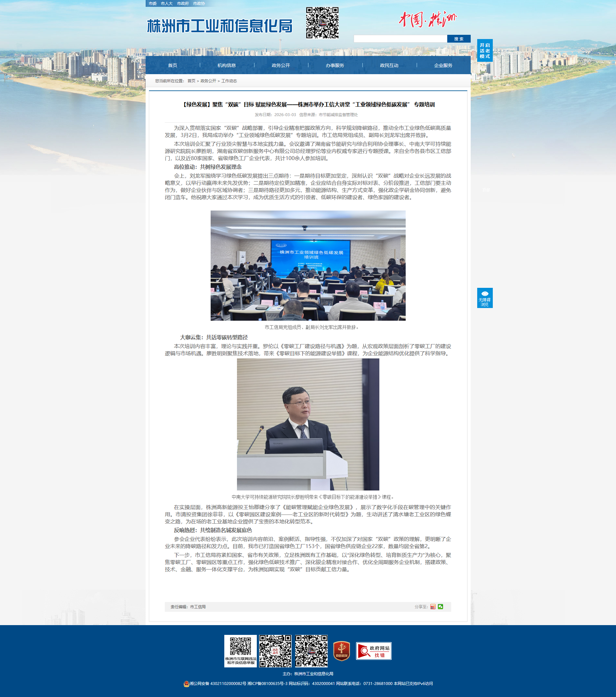The width and height of the screenshot is (616, 697).
Task: Open the 办事服务 navigation menu
Action: click(335, 65)
